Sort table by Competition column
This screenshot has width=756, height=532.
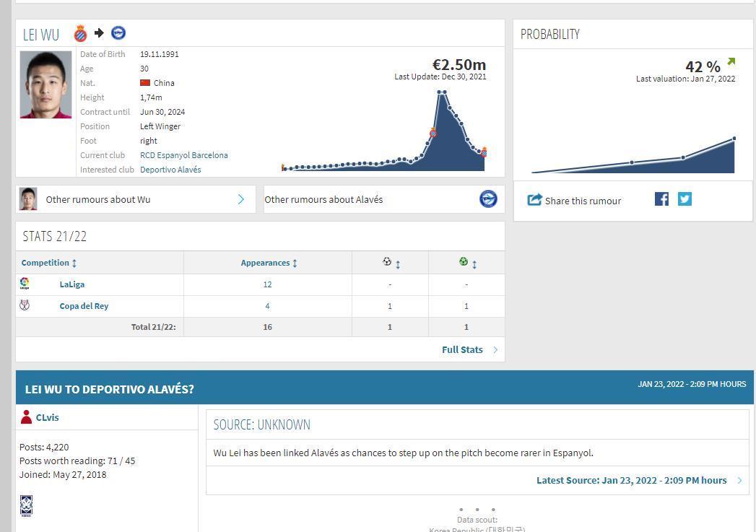48,263
